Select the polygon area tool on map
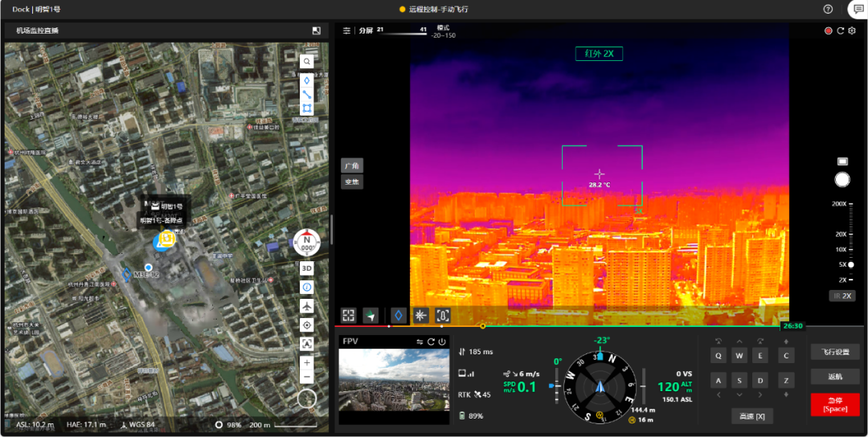This screenshot has width=868, height=437. pos(307,108)
